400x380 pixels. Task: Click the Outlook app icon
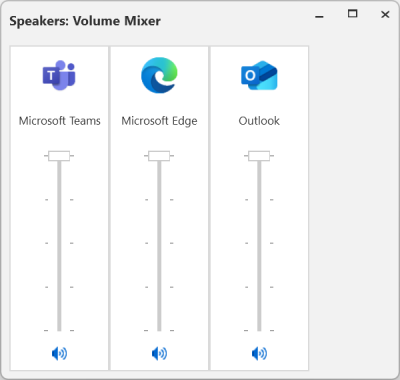point(259,75)
